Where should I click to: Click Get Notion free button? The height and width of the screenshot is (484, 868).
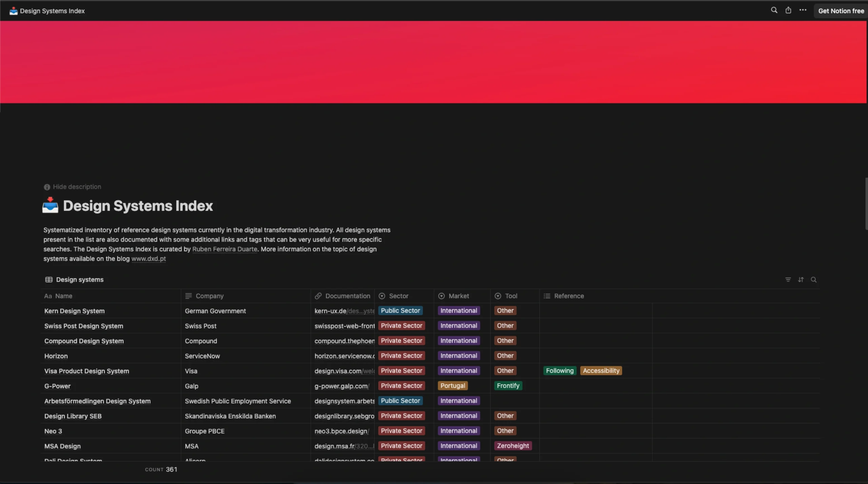(x=841, y=11)
